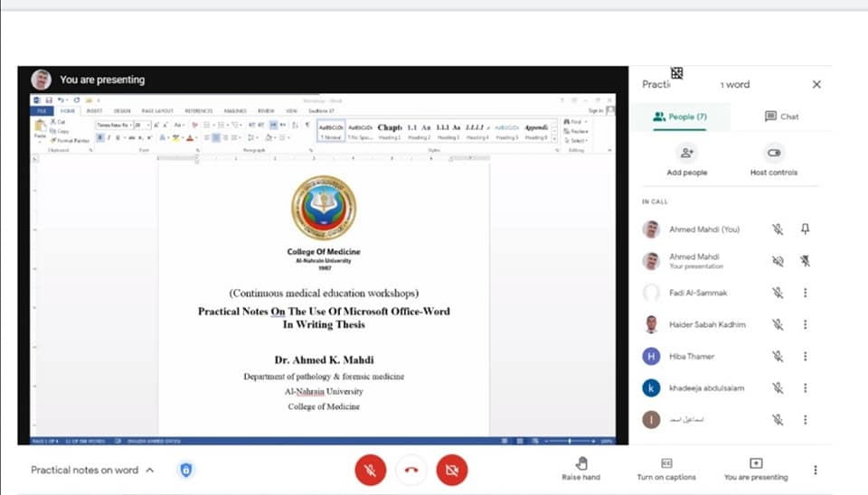Click Save icon in Word quick access toolbar
This screenshot has width=868, height=495.
pyautogui.click(x=49, y=100)
